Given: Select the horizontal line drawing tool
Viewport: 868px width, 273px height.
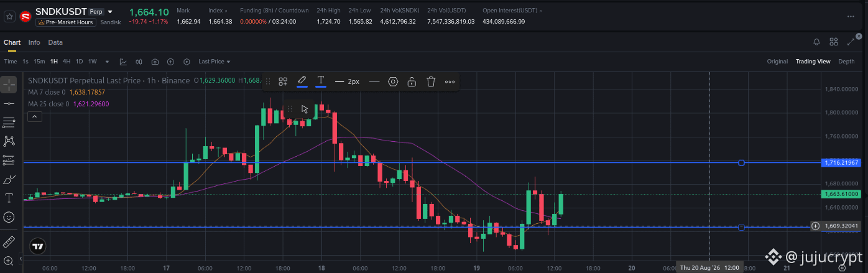Looking at the screenshot, I should 9,103.
